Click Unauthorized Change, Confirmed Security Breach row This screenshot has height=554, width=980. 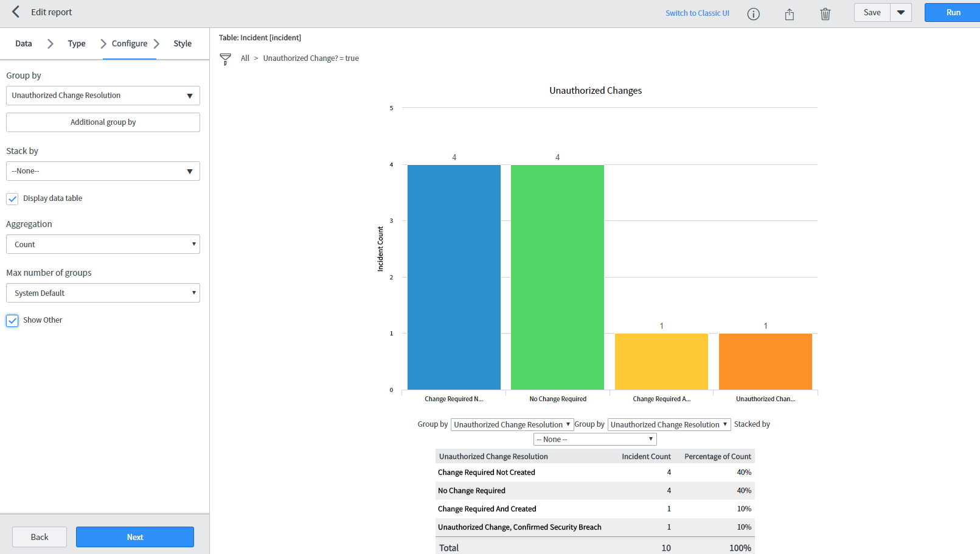[x=595, y=527]
